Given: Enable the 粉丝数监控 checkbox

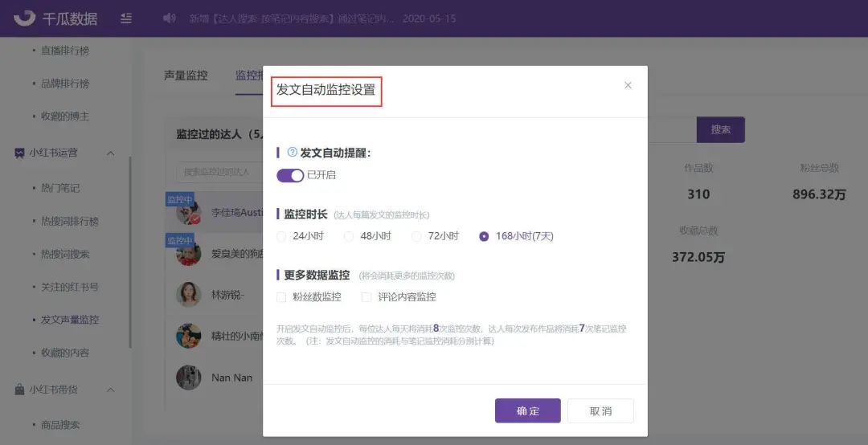Looking at the screenshot, I should pyautogui.click(x=281, y=297).
